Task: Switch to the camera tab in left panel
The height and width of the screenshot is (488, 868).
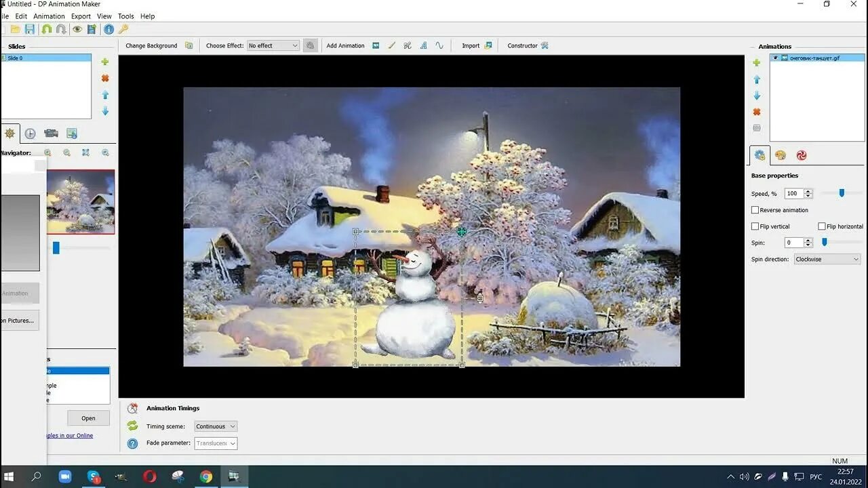Action: [51, 134]
